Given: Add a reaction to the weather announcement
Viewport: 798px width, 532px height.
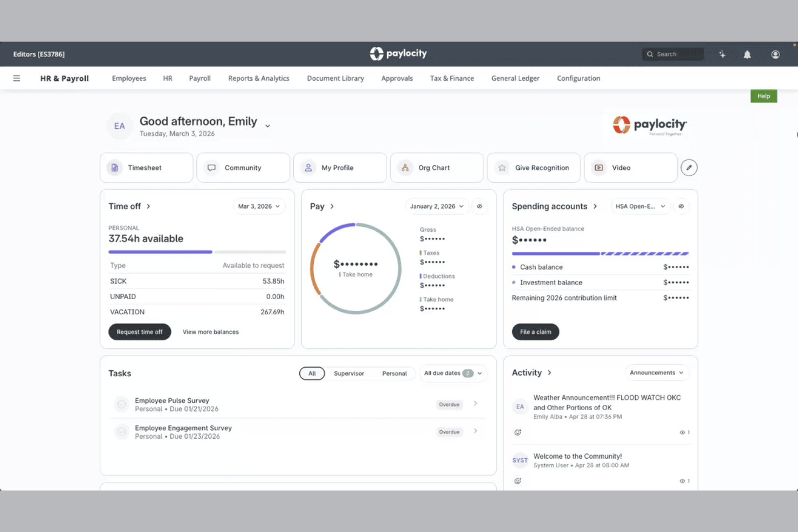Looking at the screenshot, I should [518, 432].
